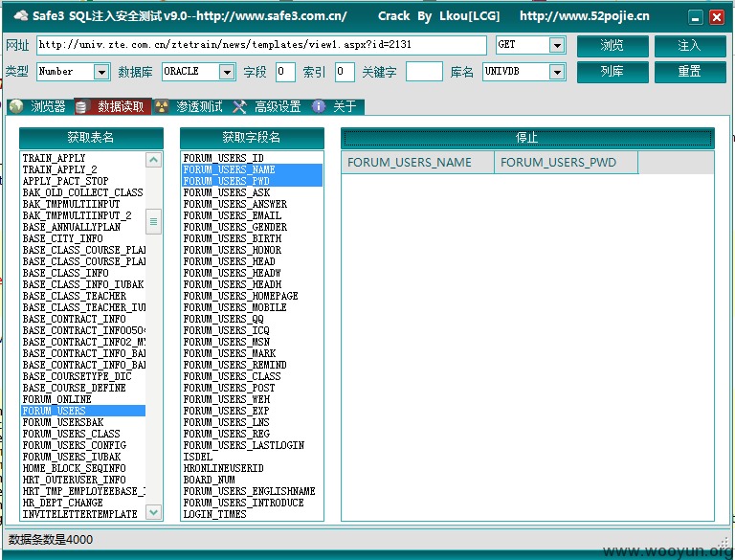The image size is (735, 560).
Task: Select FORUM_USERS_MOBILE field
Action: [x=252, y=307]
